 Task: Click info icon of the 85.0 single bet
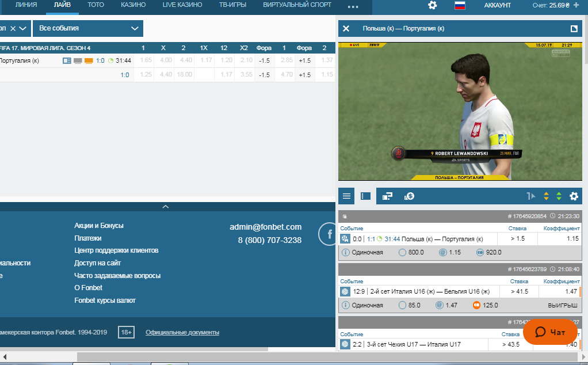(345, 305)
